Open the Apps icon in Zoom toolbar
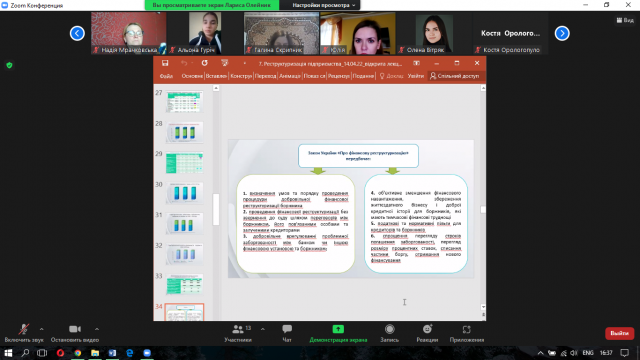640x360 pixels. [467, 329]
